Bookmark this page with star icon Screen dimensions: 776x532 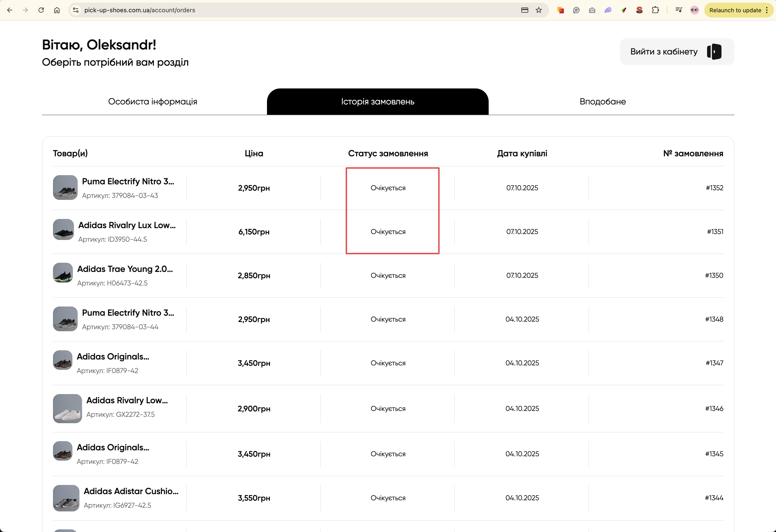[539, 10]
